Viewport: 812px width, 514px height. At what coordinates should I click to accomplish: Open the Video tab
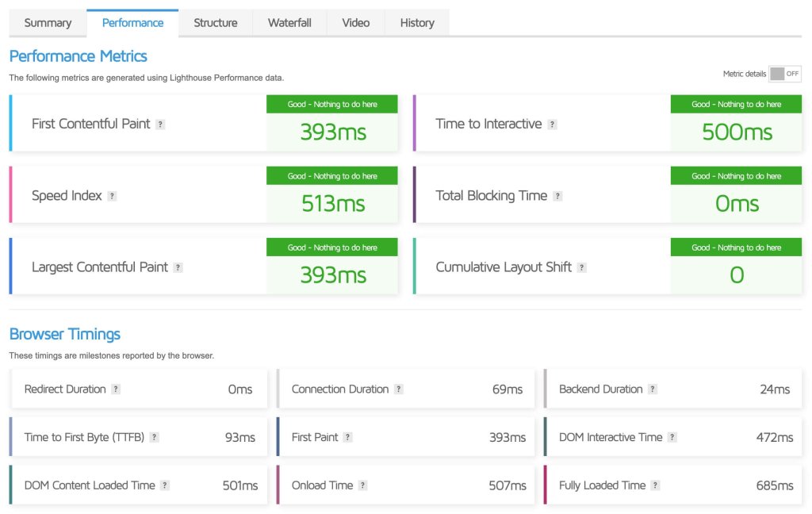coord(356,23)
